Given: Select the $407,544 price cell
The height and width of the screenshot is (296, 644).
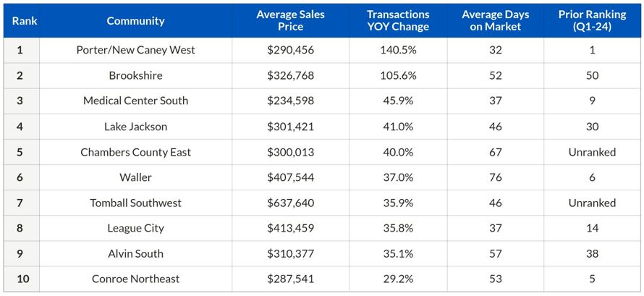Looking at the screenshot, I should pos(290,177).
